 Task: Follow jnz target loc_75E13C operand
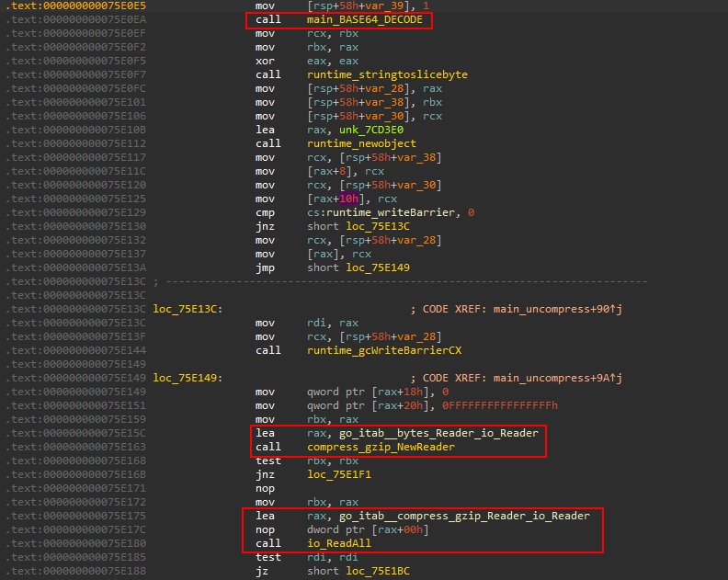coord(378,226)
